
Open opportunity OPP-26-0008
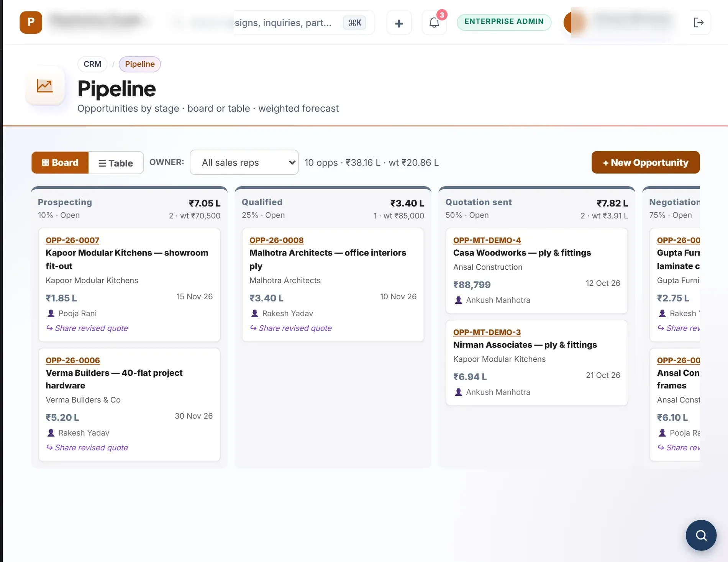[276, 240]
